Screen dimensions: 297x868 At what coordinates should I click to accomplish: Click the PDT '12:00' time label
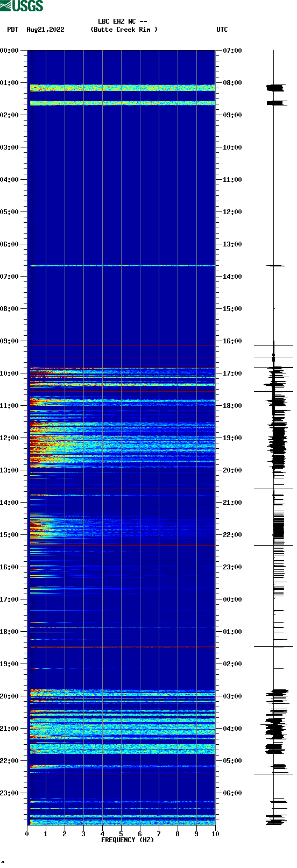click(x=10, y=438)
